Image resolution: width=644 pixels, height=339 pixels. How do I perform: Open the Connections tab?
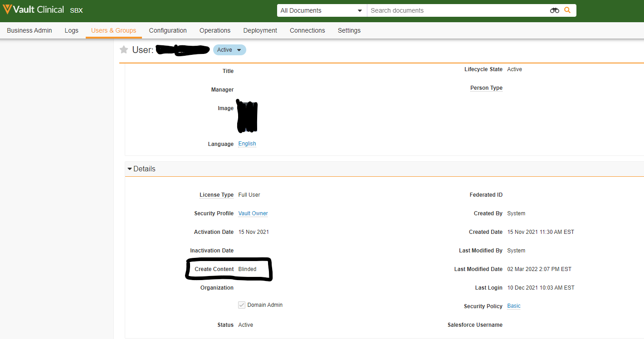(307, 30)
